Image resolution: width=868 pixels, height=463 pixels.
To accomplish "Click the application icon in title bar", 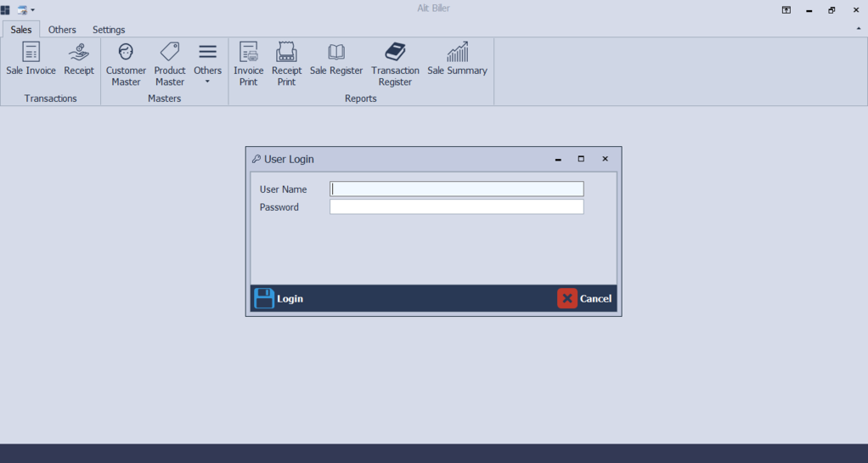I will point(5,9).
